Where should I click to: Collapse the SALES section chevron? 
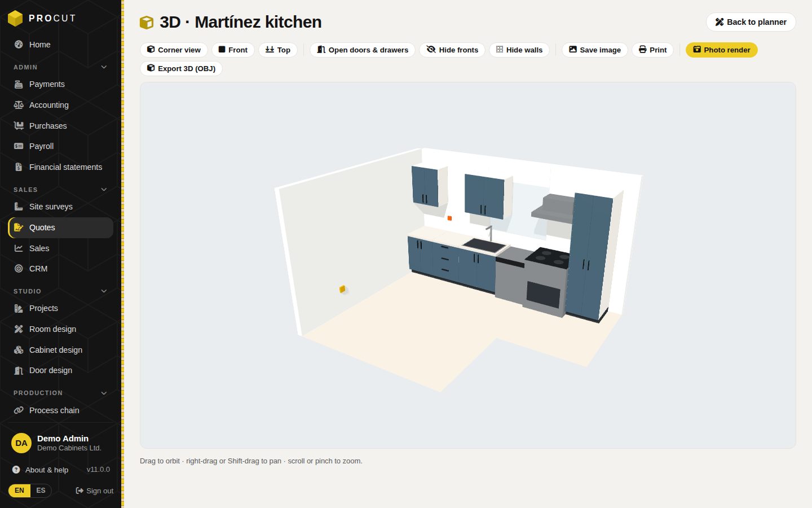click(x=104, y=190)
